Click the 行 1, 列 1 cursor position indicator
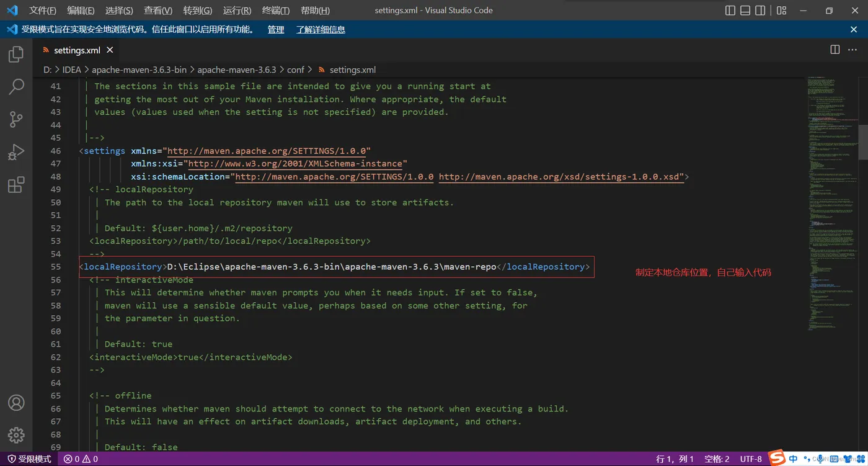 pos(675,459)
